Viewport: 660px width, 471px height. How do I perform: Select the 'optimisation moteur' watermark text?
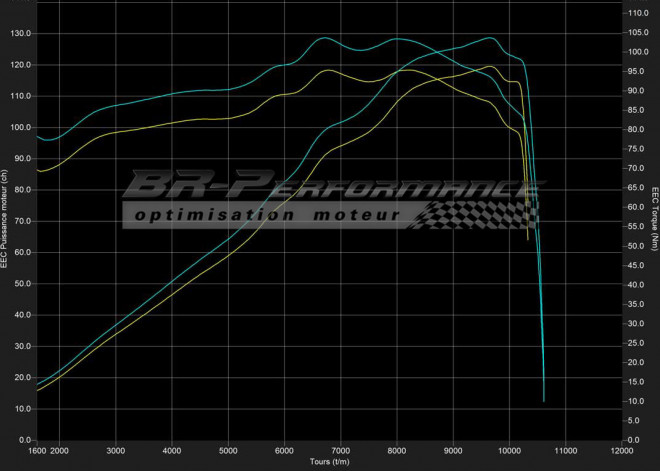tap(266, 214)
